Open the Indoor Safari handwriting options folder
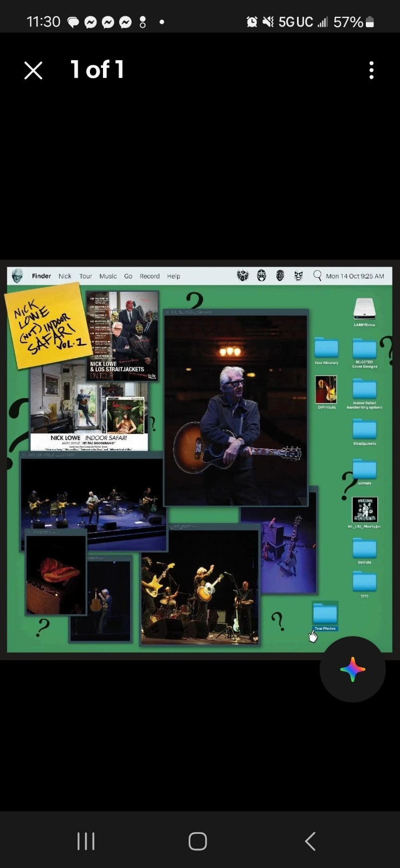This screenshot has width=400, height=868. coord(364,394)
